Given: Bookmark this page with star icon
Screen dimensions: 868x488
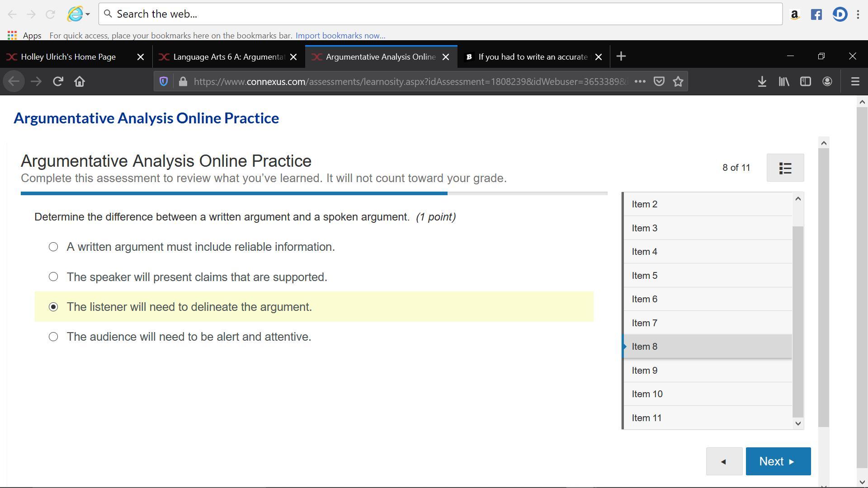Looking at the screenshot, I should click(678, 82).
